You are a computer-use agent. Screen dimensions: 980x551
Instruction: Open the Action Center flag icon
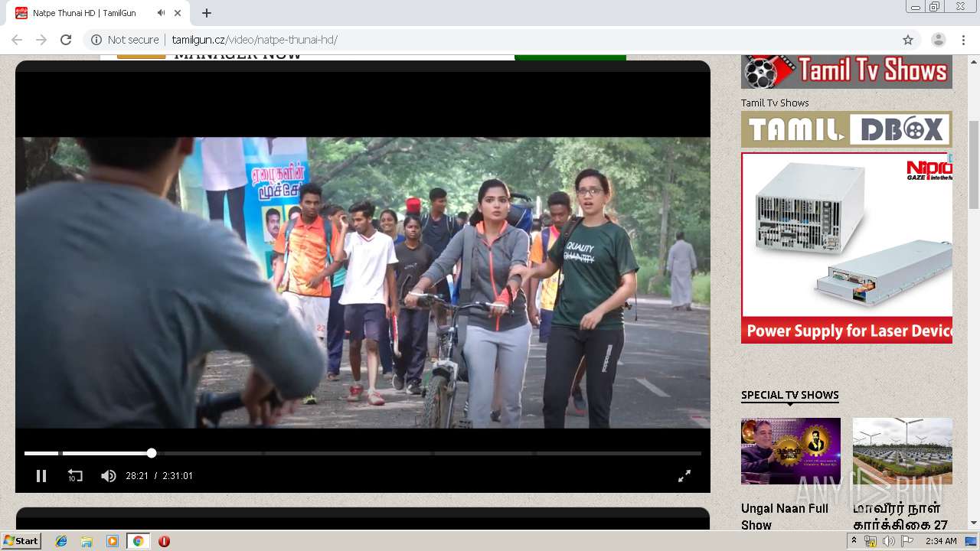[x=906, y=541]
